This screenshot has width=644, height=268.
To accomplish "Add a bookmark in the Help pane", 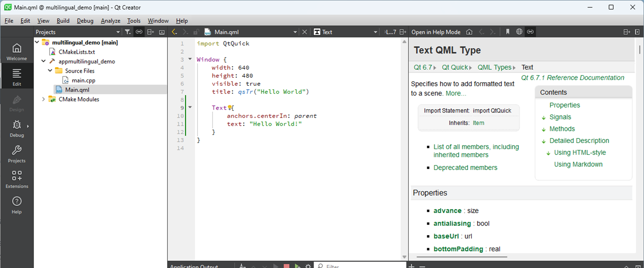I will tap(507, 32).
